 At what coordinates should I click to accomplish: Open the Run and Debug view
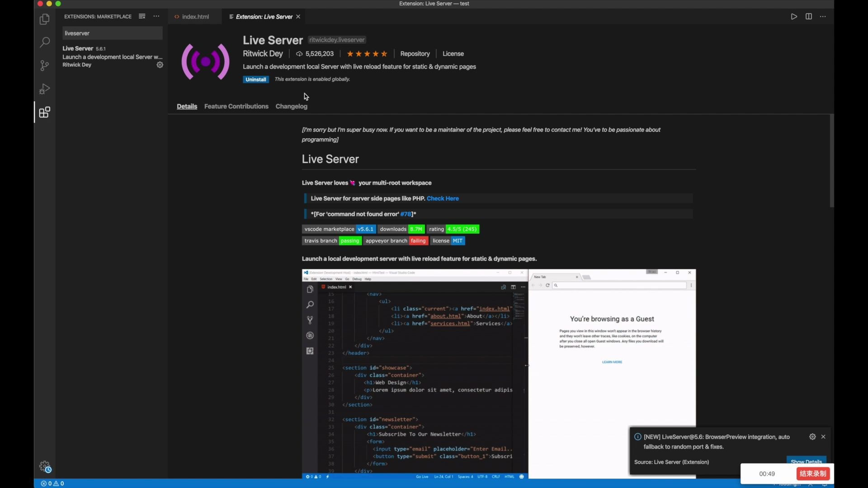[x=44, y=89]
